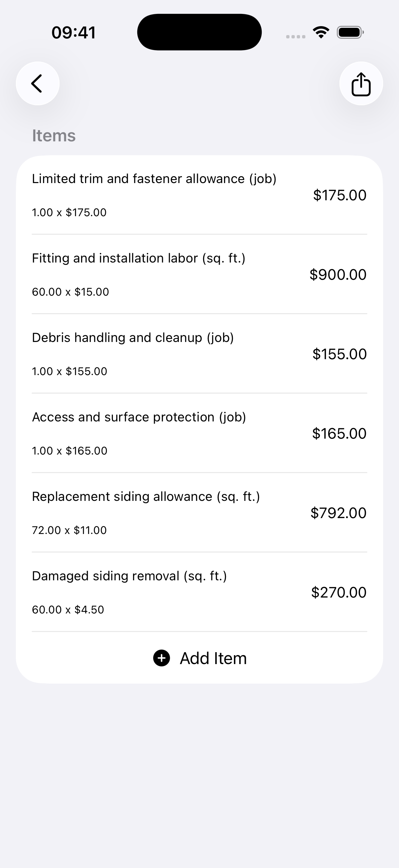Open Fitting and installation labor item
Viewport: 399px width, 868px height.
[199, 274]
